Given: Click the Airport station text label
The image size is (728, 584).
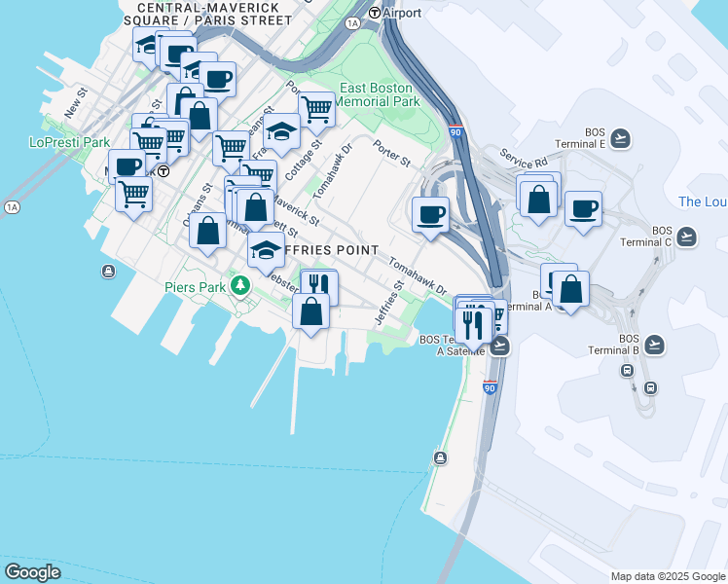Looking at the screenshot, I should click(402, 13).
